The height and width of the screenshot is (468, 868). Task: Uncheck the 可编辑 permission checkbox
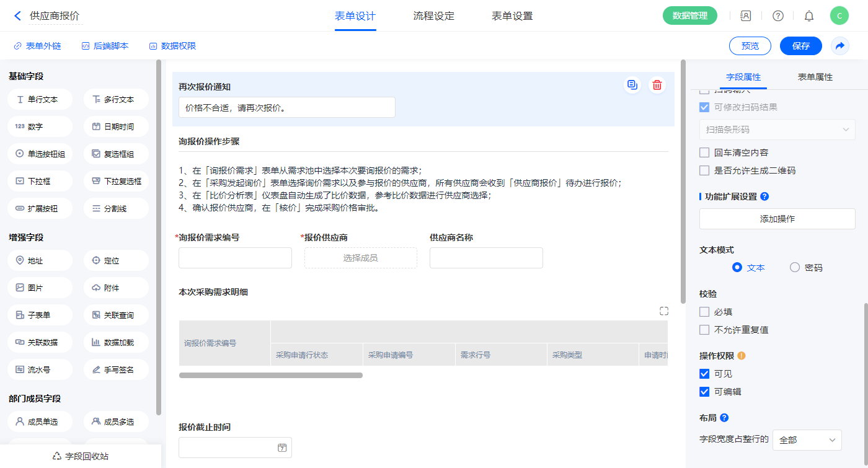tap(704, 392)
